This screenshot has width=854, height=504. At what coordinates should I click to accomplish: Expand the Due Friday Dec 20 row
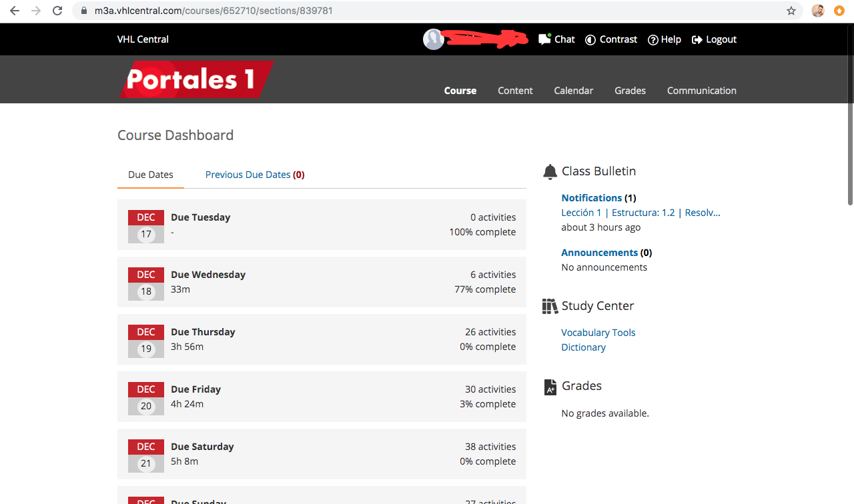coord(322,397)
